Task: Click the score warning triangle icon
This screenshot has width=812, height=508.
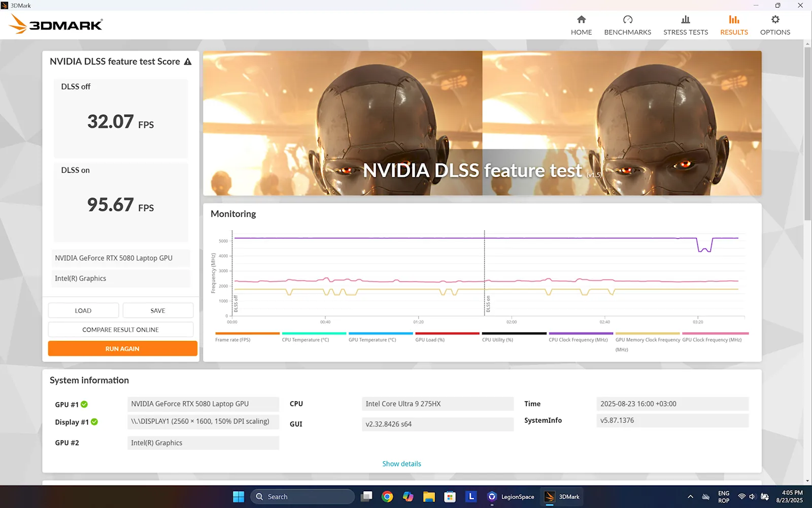Action: pos(188,61)
